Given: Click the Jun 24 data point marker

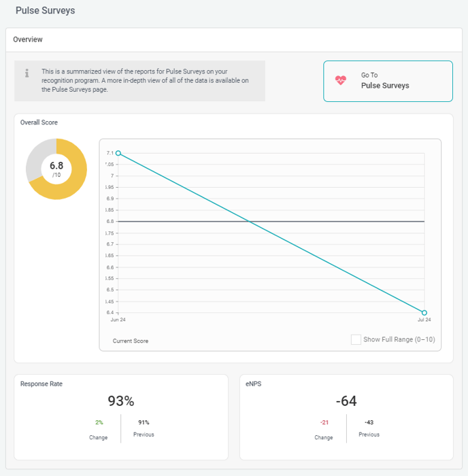Looking at the screenshot, I should tap(118, 153).
